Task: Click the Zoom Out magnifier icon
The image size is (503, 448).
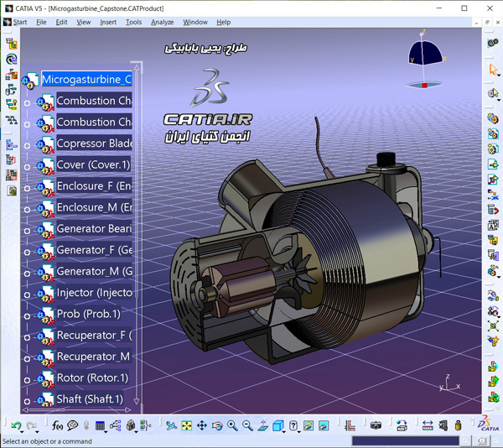Action: pyautogui.click(x=247, y=426)
